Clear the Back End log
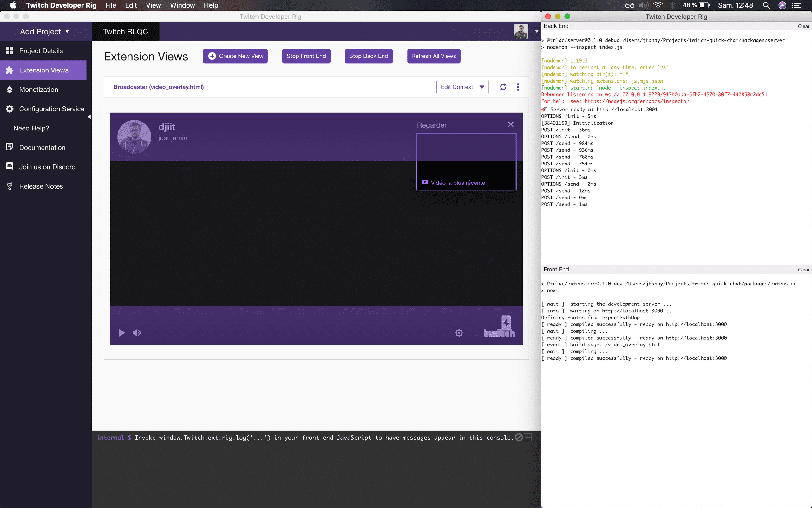Image resolution: width=812 pixels, height=508 pixels. (804, 26)
